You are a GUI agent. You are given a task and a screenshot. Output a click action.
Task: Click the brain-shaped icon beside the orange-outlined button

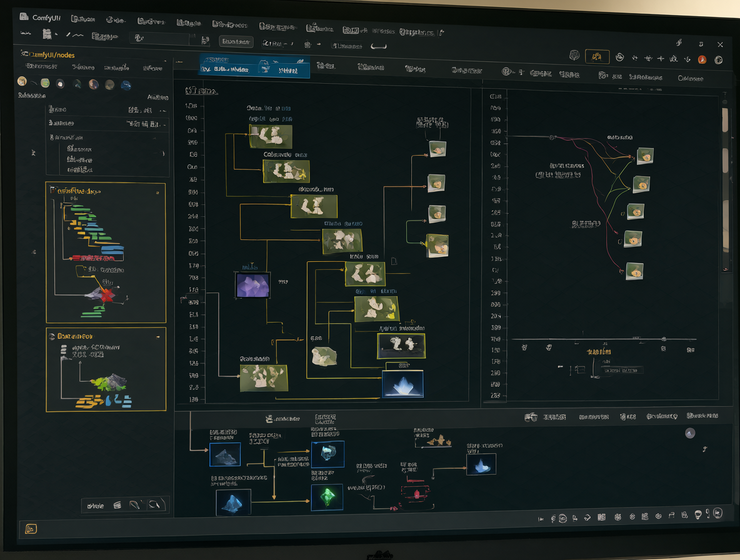pos(574,56)
